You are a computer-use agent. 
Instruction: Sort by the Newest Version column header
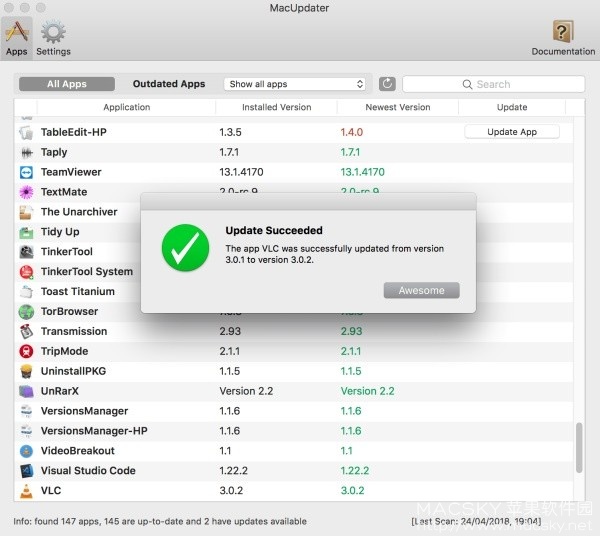tap(398, 107)
